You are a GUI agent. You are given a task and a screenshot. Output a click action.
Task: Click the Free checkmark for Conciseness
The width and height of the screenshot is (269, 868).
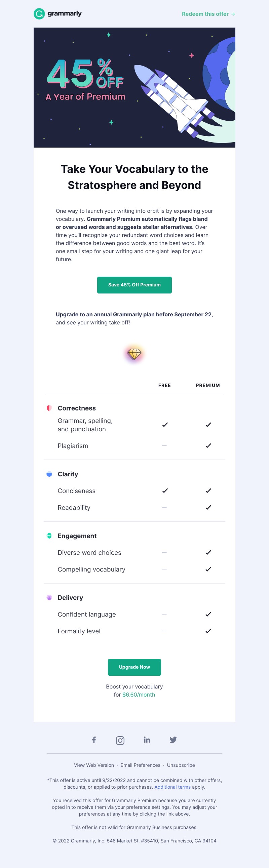coord(165,490)
